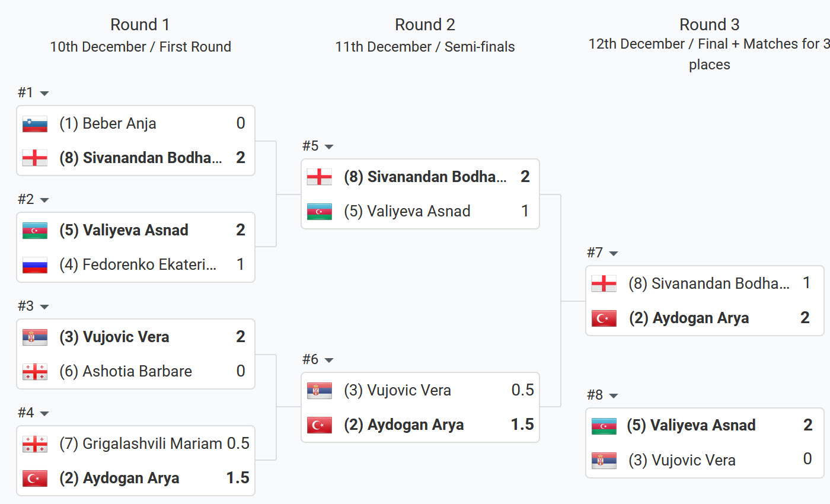
Task: Click Valiyeva Asnad's score in match #8
Action: coord(807,426)
